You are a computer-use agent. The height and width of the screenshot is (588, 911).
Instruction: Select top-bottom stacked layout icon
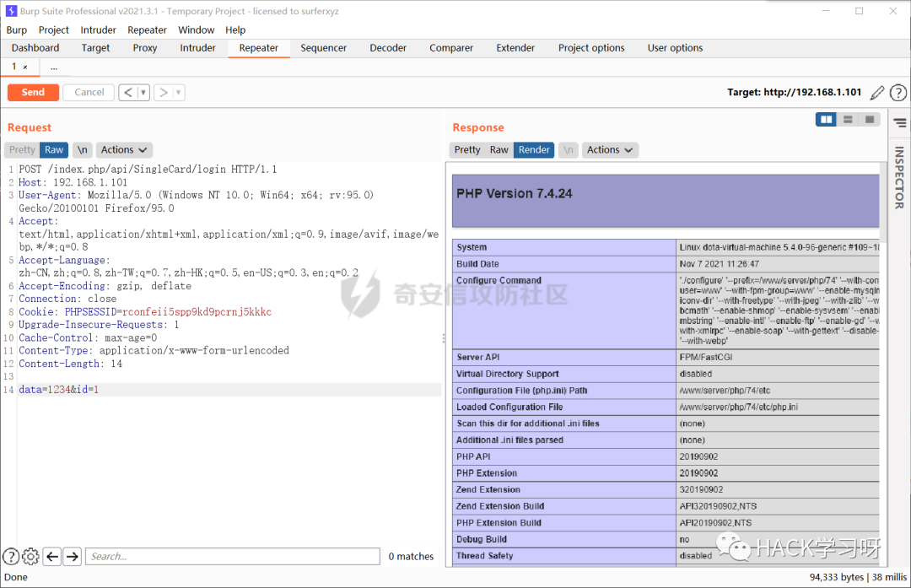point(848,120)
